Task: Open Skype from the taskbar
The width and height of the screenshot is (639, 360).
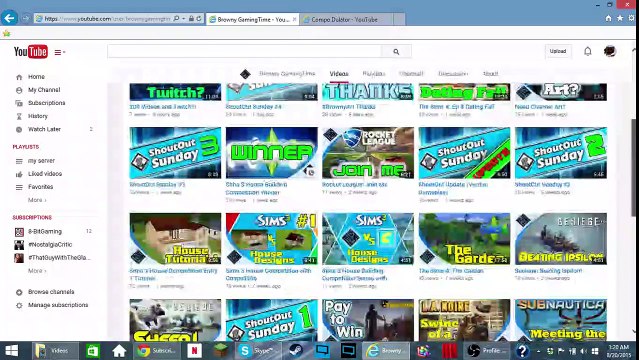Action: [x=257, y=351]
